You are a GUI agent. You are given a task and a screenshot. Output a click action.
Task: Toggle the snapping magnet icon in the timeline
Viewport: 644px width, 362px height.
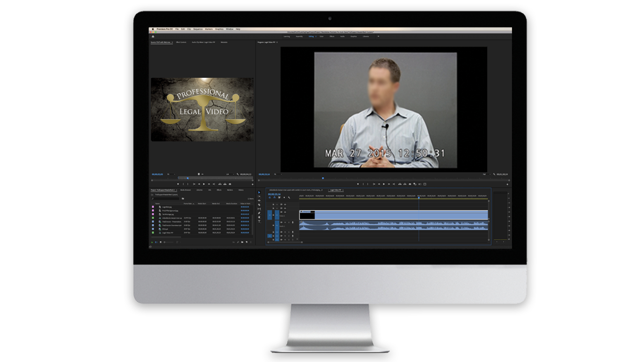(x=274, y=197)
